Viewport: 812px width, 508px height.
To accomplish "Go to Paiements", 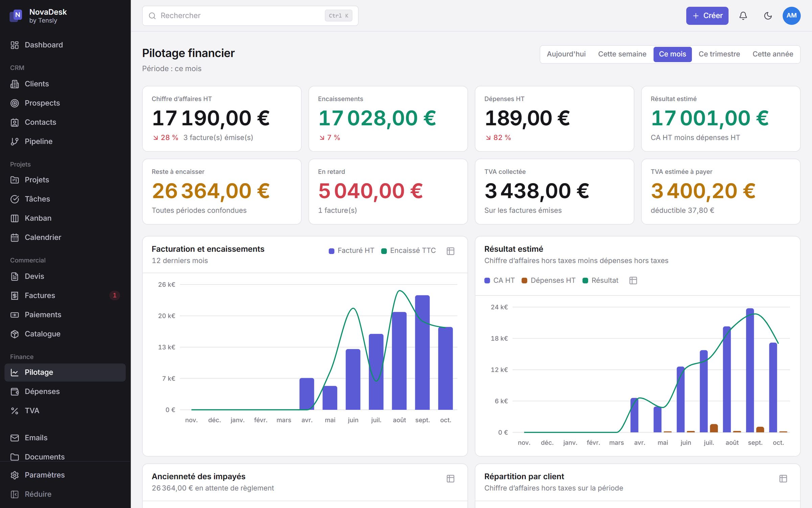I will pyautogui.click(x=65, y=315).
